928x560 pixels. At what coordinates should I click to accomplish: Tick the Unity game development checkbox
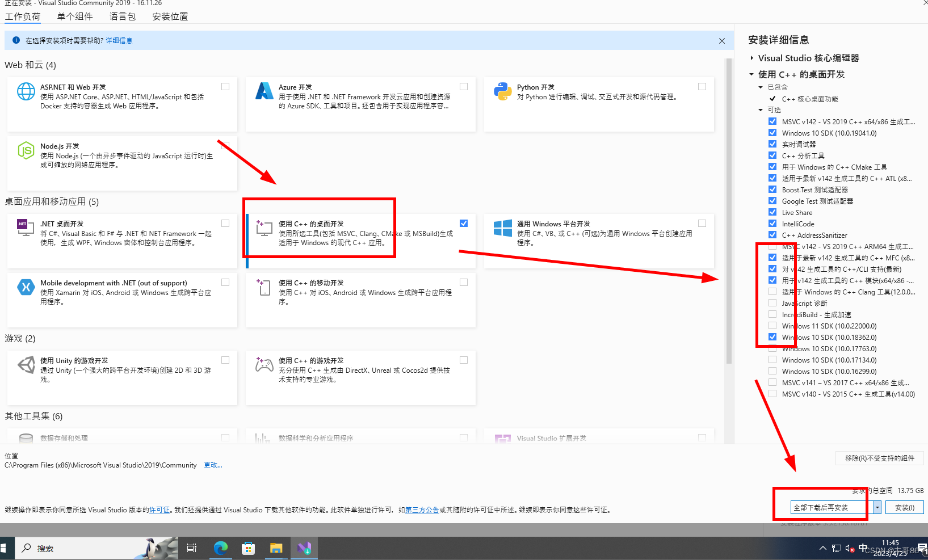point(225,360)
